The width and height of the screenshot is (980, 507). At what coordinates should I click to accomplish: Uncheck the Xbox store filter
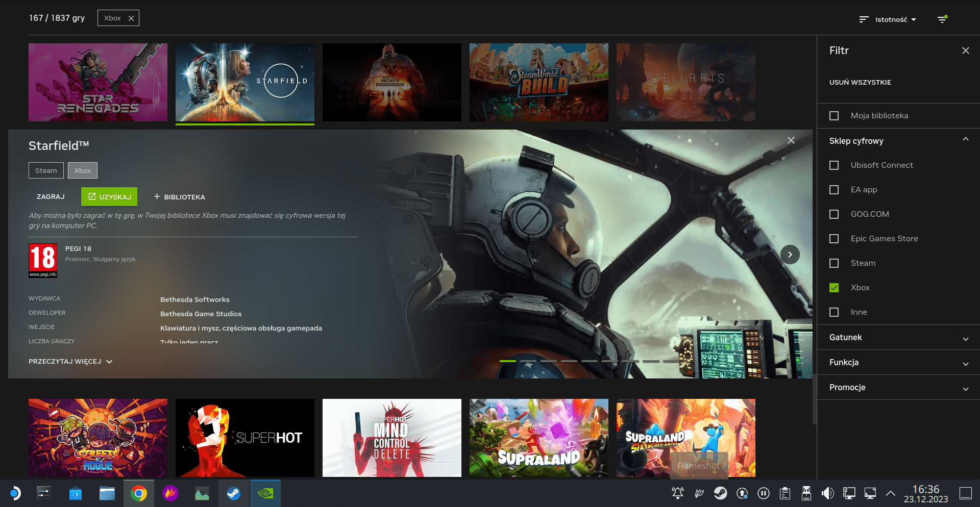click(x=834, y=288)
